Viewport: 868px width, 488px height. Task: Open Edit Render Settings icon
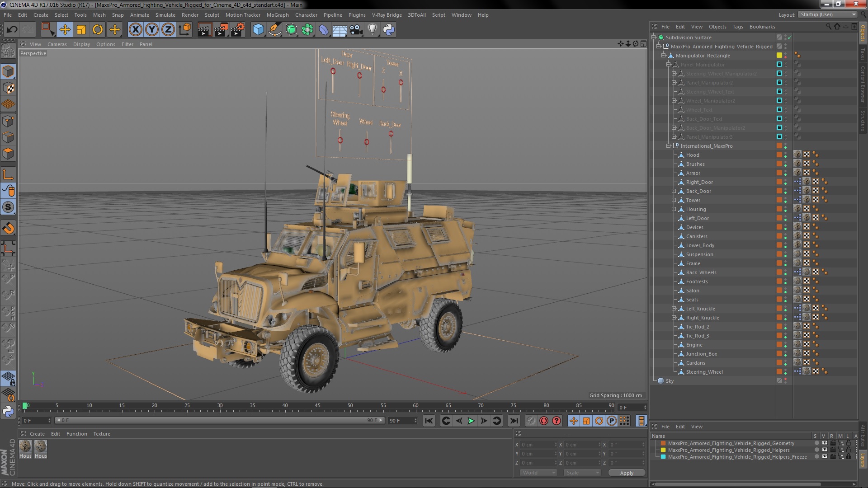click(238, 30)
